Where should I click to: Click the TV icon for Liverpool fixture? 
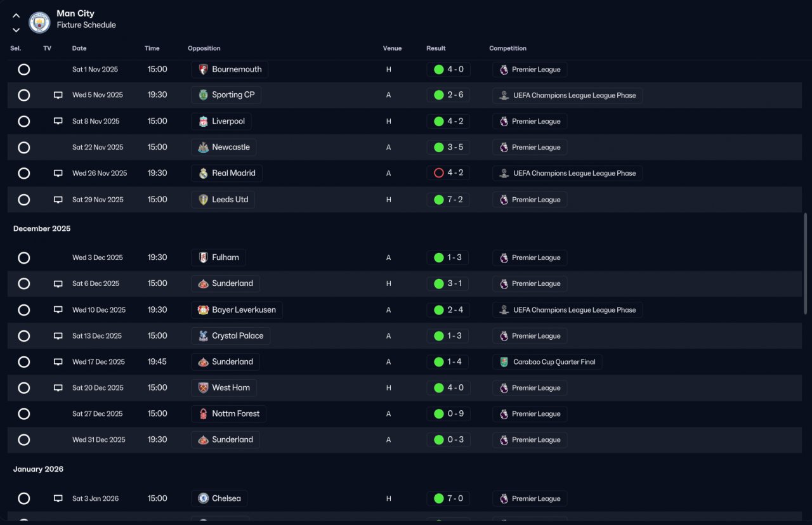pyautogui.click(x=58, y=121)
